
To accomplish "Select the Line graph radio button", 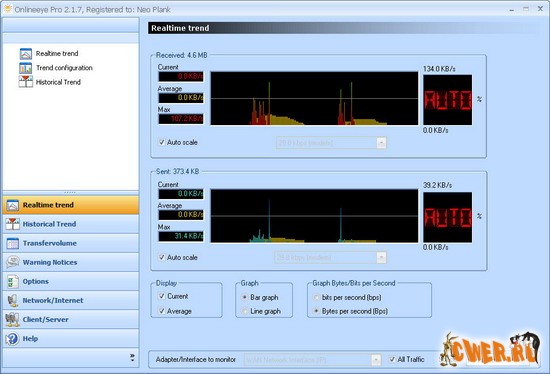I will (x=245, y=311).
